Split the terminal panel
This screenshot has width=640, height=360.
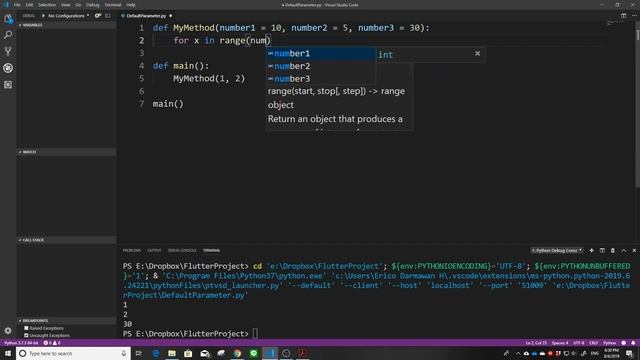602,250
